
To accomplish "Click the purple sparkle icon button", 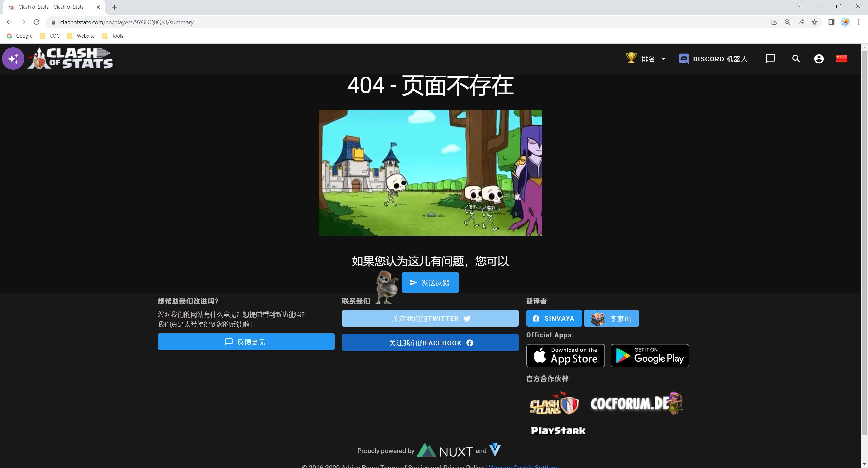I will (x=13, y=59).
